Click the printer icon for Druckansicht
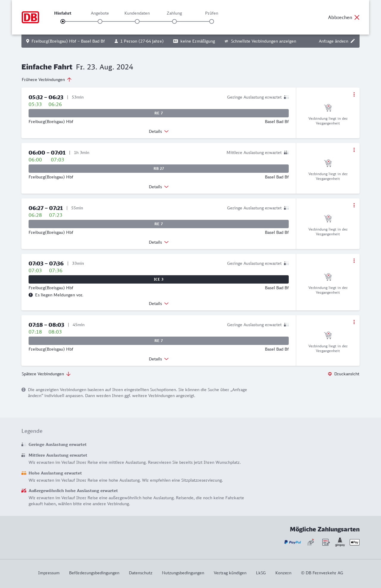This screenshot has width=381, height=588. pos(330,374)
